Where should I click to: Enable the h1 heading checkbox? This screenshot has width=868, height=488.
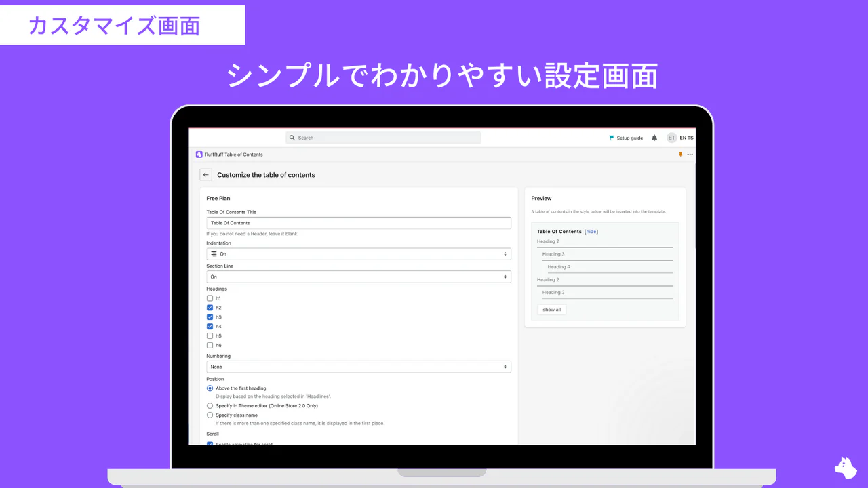[210, 298]
